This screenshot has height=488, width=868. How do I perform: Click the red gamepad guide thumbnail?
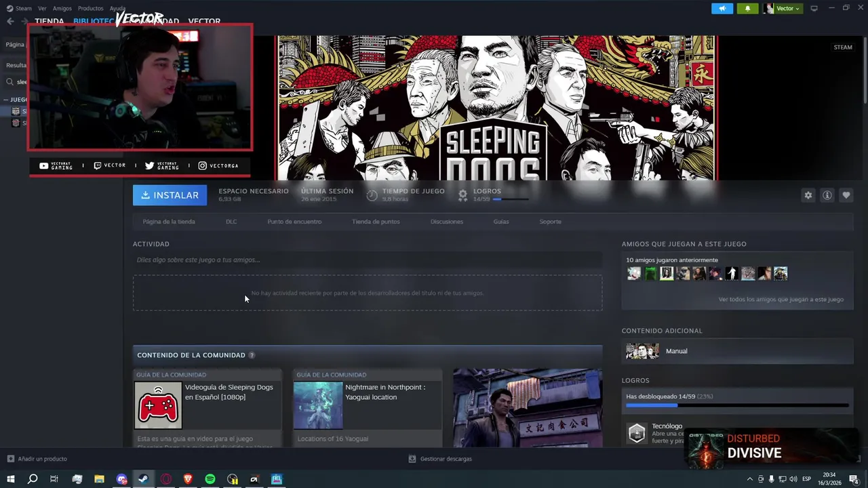point(158,405)
